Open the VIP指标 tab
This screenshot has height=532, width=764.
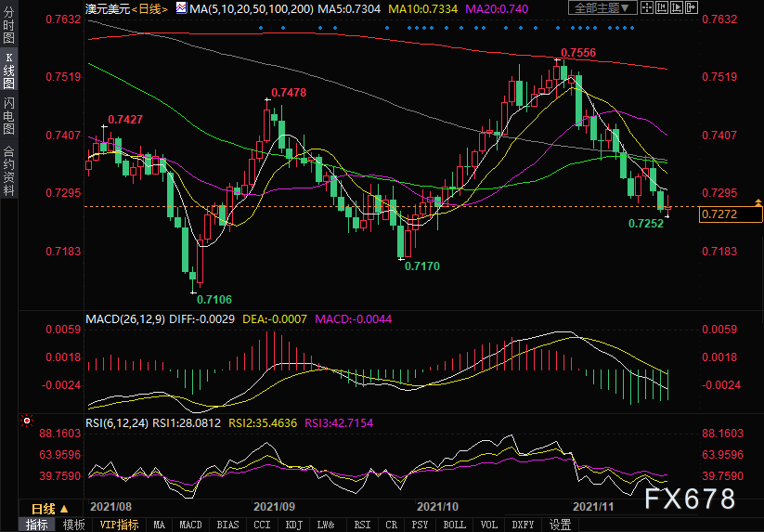120,525
